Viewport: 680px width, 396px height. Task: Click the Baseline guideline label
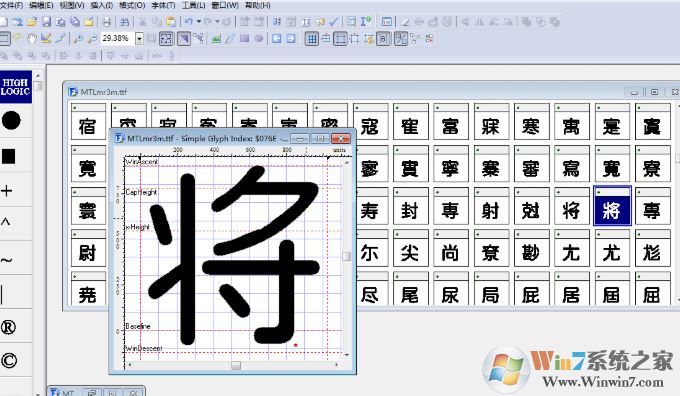[137, 326]
